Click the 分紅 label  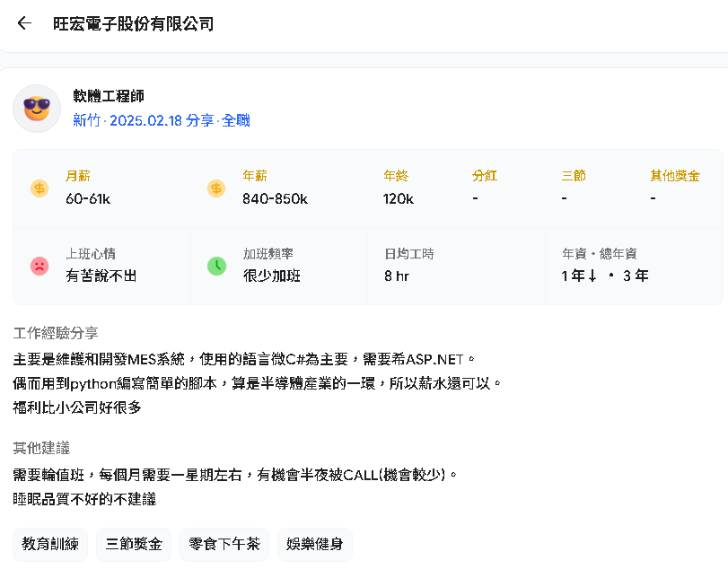point(485,176)
